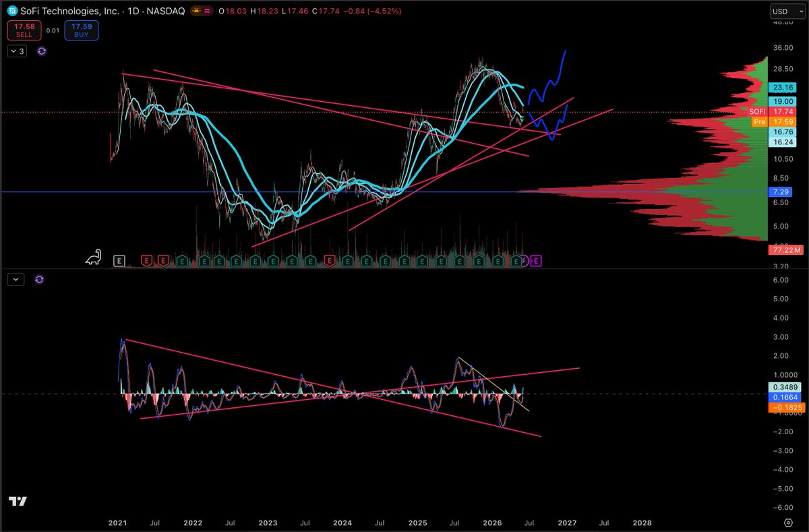Click the dinosaur icon above the time axis
Screen dimensions: 809x532
tap(93, 256)
